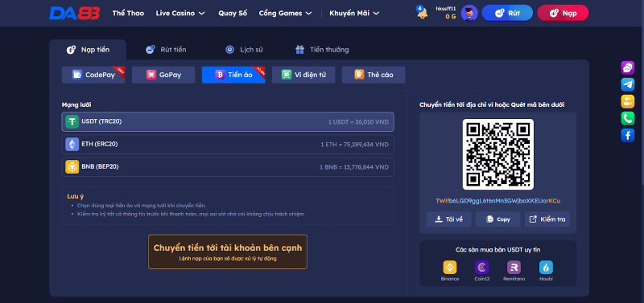Select BNB (BEP20) network
This screenshot has height=303, width=644.
click(x=228, y=167)
